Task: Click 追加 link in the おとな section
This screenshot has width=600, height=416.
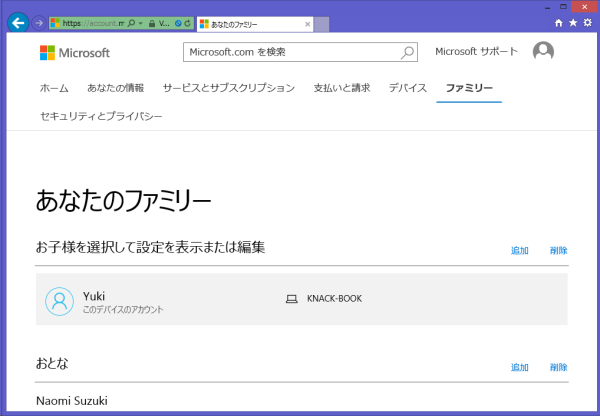Action: [x=520, y=367]
